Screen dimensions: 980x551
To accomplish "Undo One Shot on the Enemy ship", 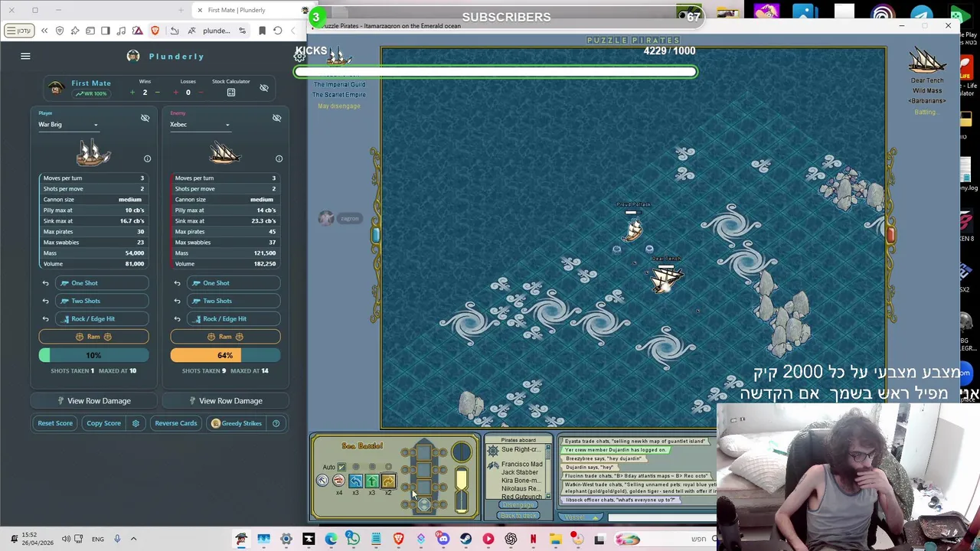I will coord(177,283).
